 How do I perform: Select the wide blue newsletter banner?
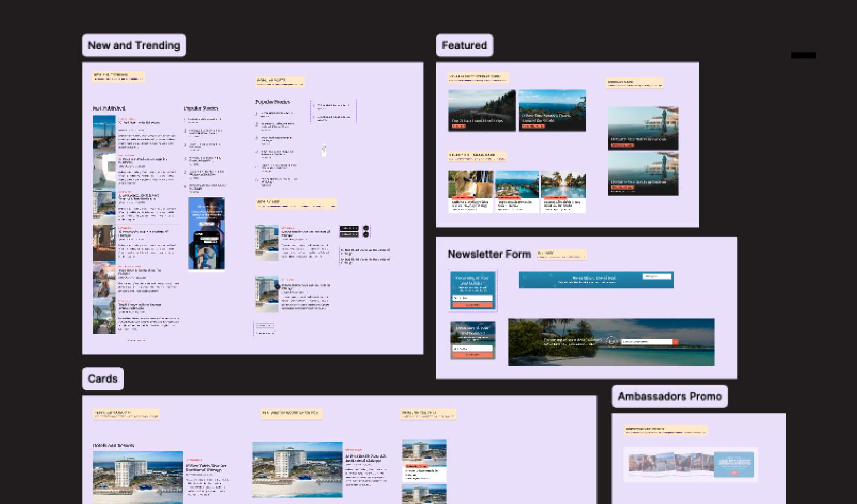596,279
